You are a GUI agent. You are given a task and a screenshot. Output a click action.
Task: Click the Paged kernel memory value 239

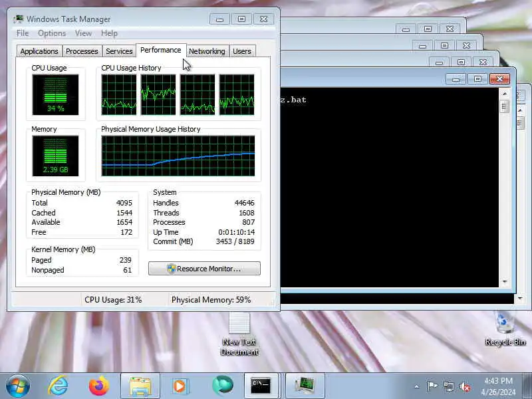[125, 260]
